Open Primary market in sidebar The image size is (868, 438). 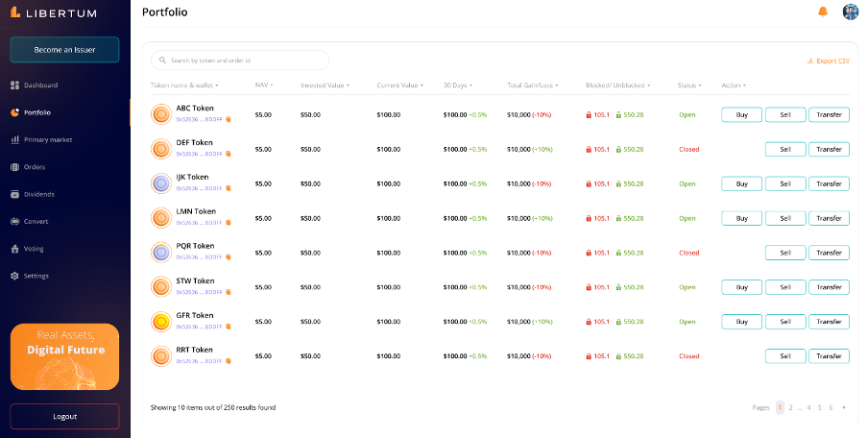click(48, 139)
